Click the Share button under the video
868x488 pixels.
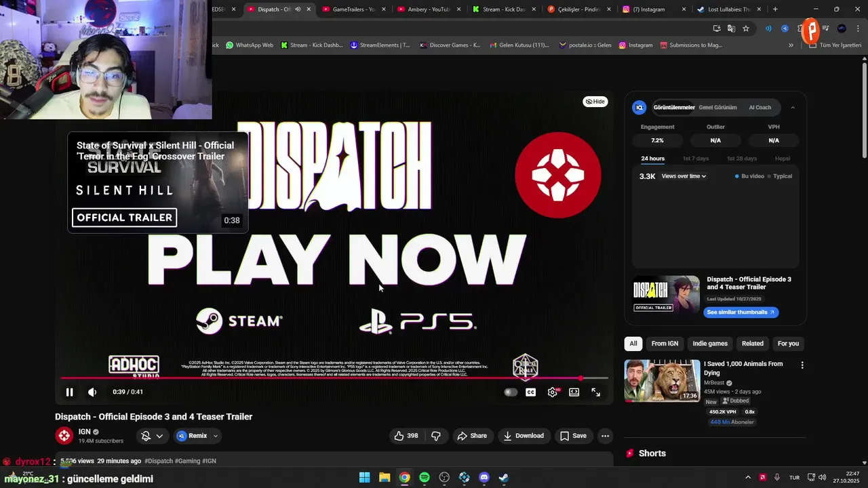coord(472,436)
